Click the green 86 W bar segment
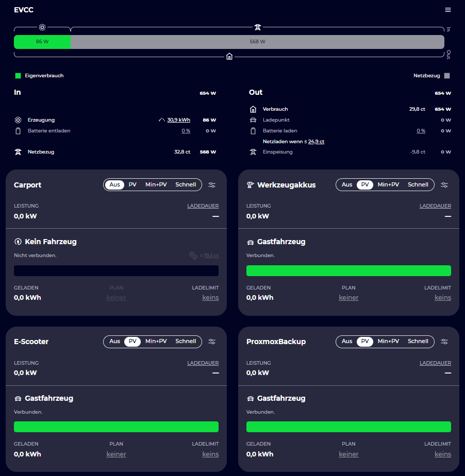The image size is (465, 476). (x=42, y=42)
